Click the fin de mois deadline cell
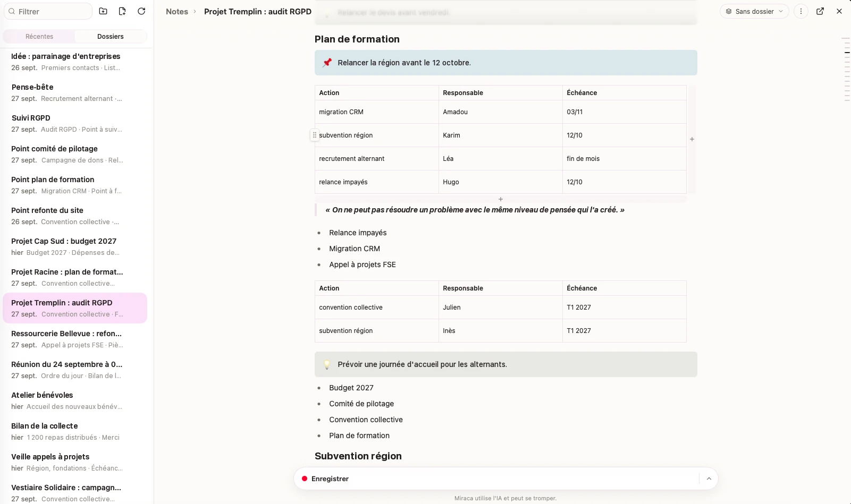This screenshot has height=504, width=851. point(625,159)
